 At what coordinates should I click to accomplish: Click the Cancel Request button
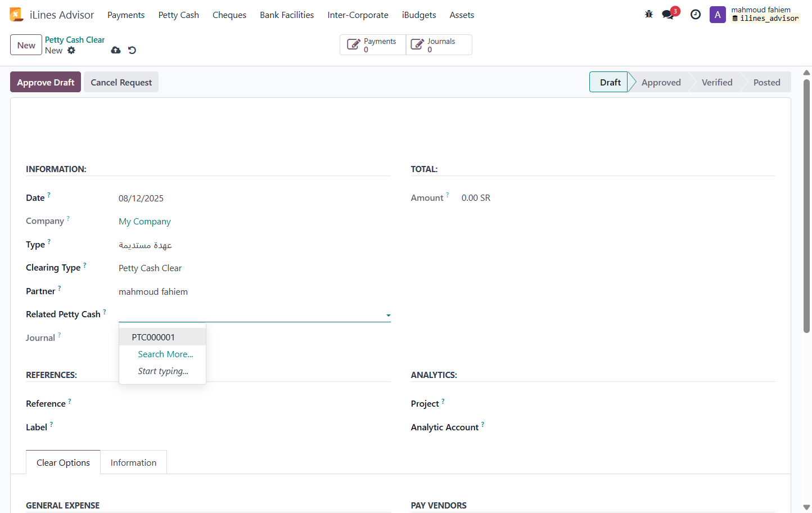click(121, 82)
